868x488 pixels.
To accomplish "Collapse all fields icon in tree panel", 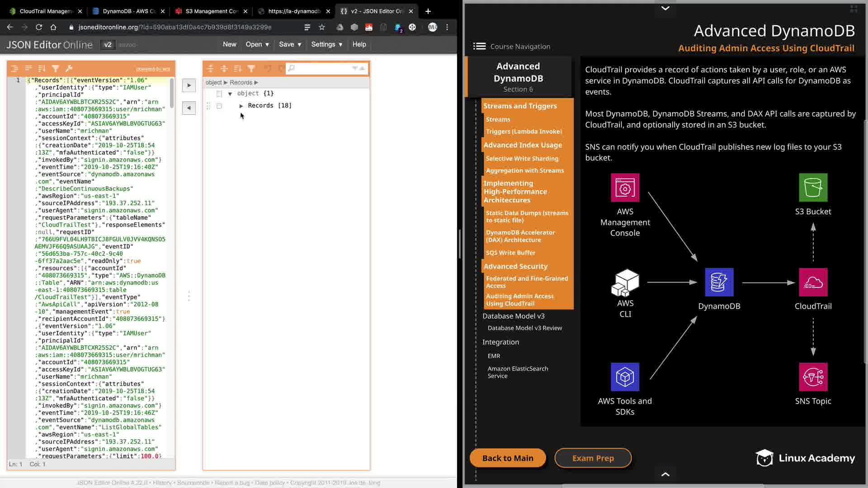I will pos(224,68).
